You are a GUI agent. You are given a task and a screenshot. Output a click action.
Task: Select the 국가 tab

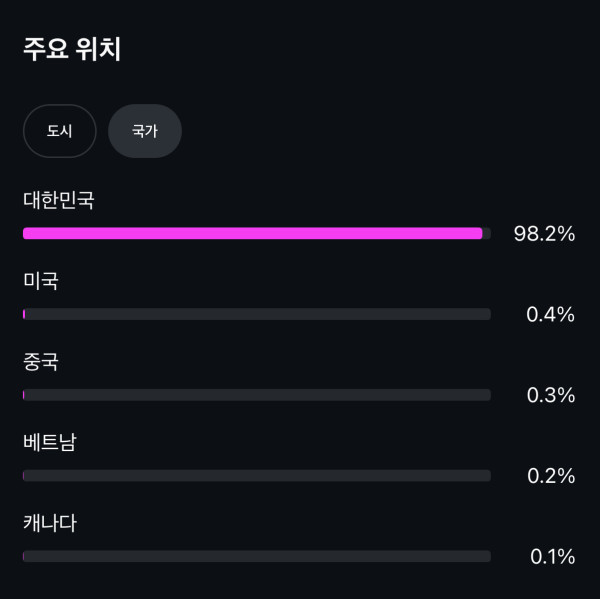pyautogui.click(x=145, y=131)
